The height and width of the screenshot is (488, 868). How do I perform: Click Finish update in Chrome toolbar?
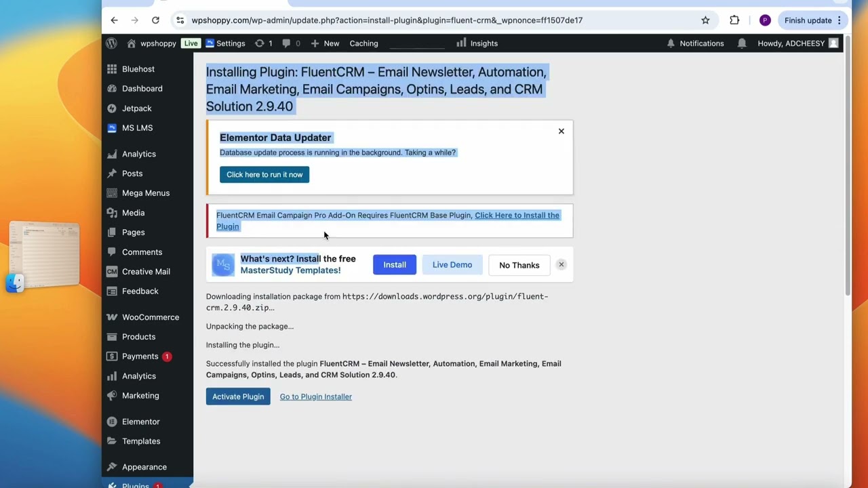[x=808, y=20]
